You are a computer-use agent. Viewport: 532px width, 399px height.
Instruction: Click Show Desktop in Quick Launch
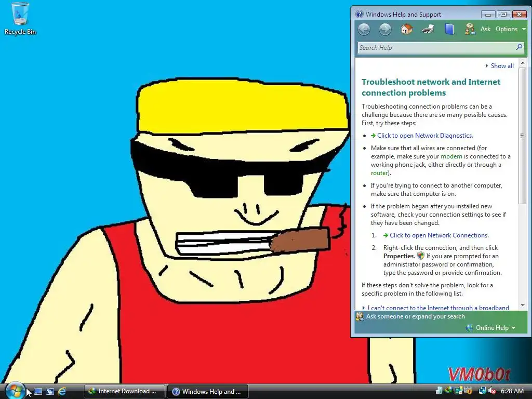(38, 392)
